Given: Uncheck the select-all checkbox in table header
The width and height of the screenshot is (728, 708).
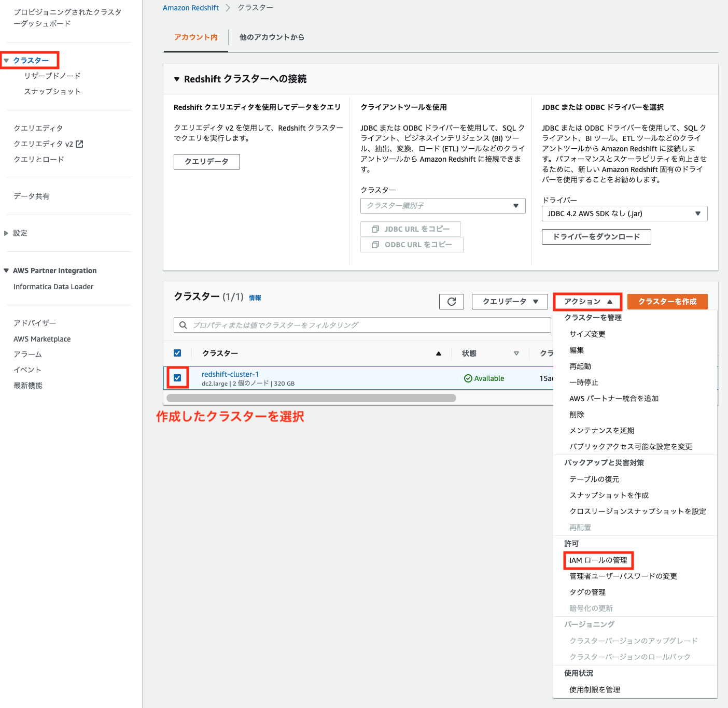Looking at the screenshot, I should click(177, 352).
